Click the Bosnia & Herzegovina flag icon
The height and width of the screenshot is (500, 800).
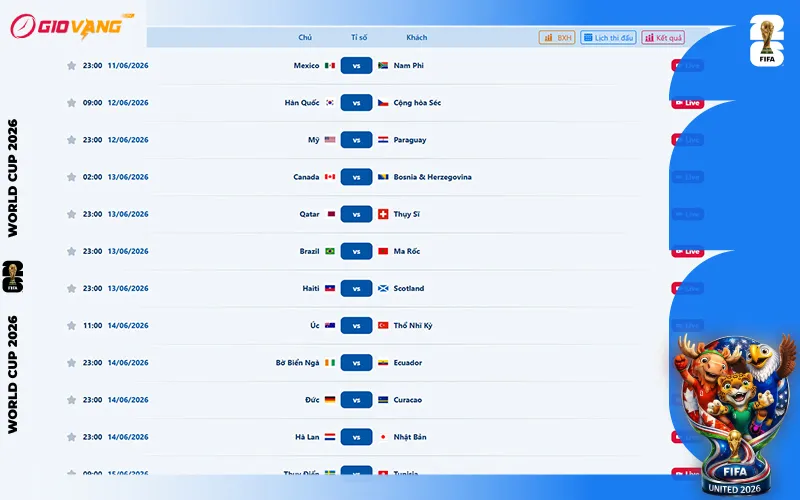pos(383,177)
